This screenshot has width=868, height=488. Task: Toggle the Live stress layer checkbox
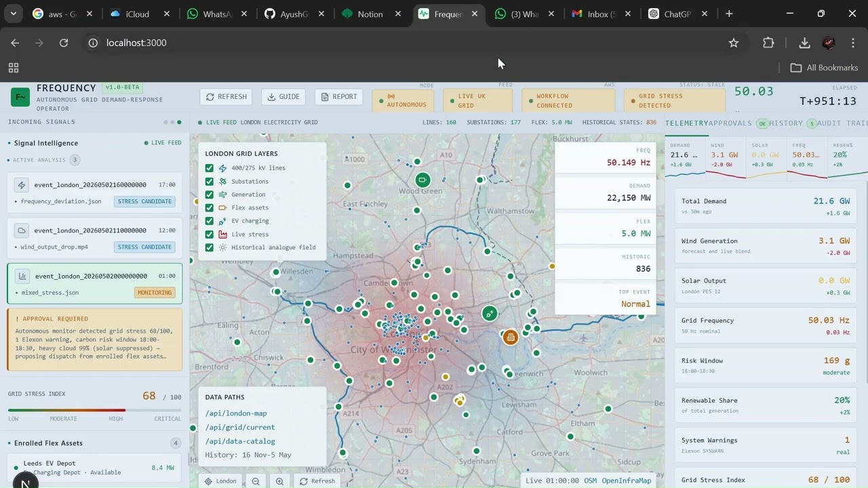(x=210, y=235)
